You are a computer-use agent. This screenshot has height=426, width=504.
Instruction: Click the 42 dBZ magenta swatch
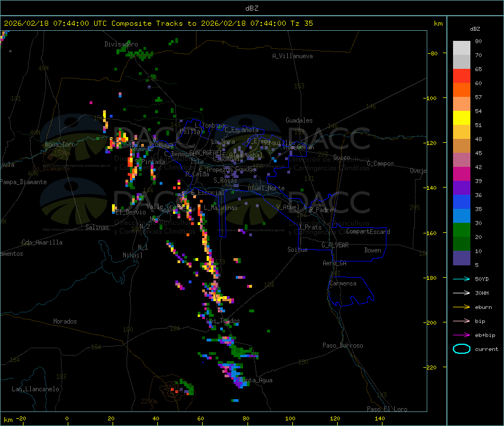461,174
